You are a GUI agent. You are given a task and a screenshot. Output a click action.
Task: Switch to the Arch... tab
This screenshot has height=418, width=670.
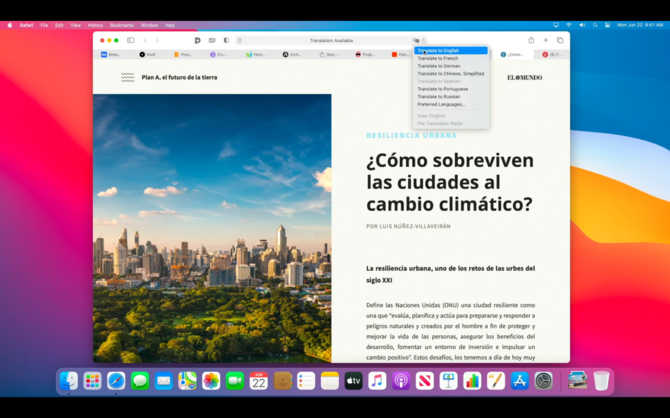[x=291, y=54]
